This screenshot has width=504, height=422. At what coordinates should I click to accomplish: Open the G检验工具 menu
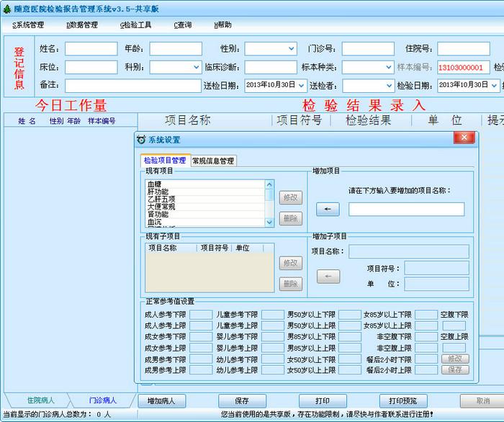click(x=135, y=24)
